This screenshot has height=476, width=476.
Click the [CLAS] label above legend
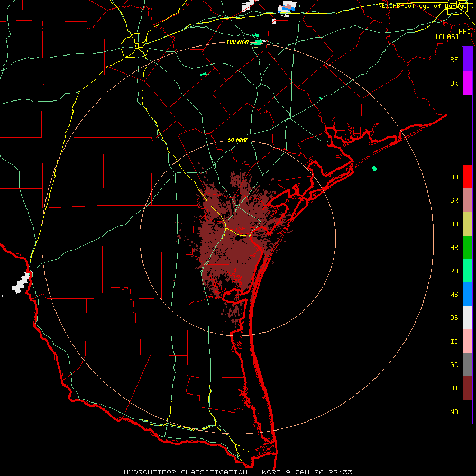coord(447,36)
